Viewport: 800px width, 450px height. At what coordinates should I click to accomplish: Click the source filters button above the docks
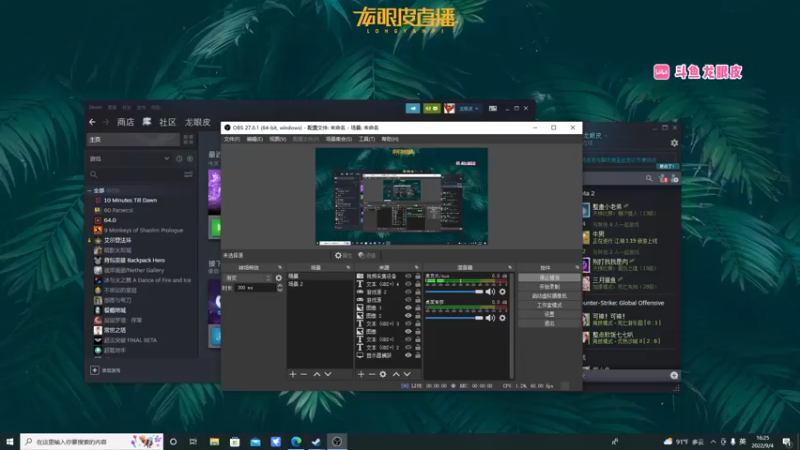[x=367, y=255]
